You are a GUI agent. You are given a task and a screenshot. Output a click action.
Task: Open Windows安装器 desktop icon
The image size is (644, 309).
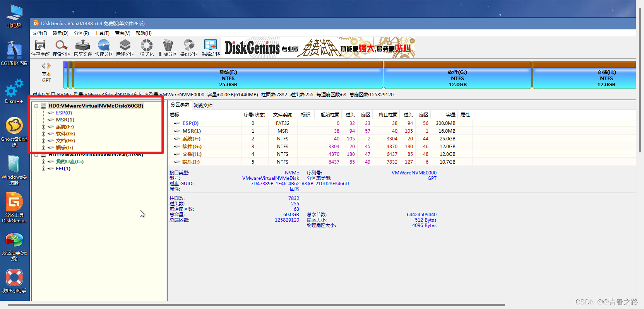pos(14,170)
